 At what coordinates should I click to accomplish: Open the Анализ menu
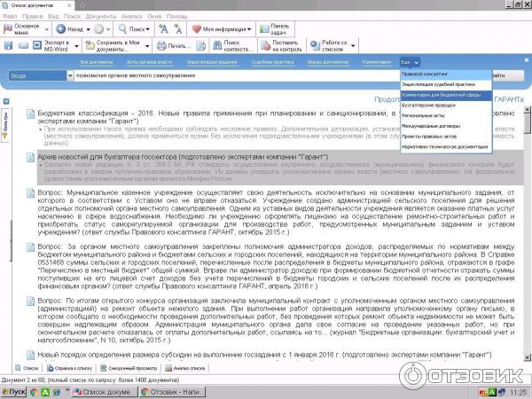point(131,16)
